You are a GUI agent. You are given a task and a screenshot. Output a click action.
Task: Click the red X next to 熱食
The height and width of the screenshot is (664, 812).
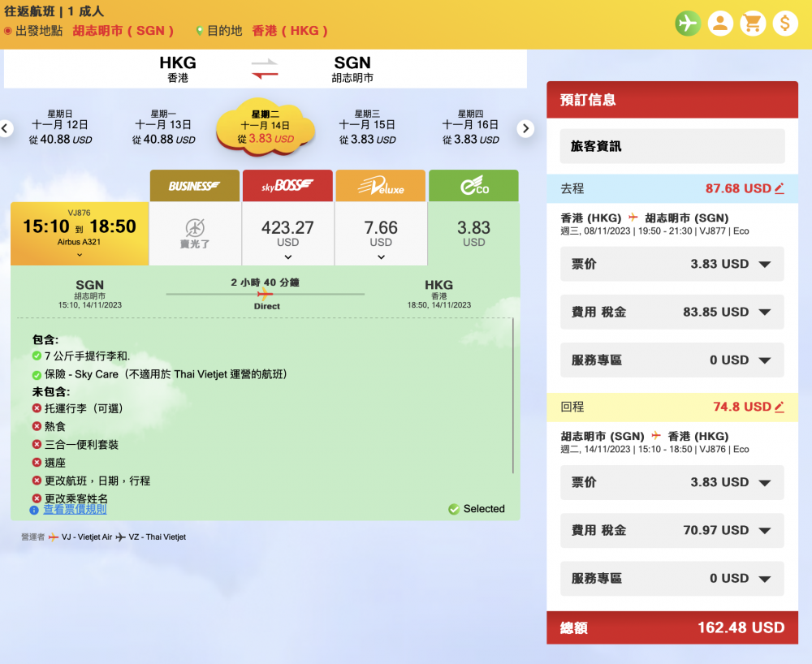coord(37,426)
